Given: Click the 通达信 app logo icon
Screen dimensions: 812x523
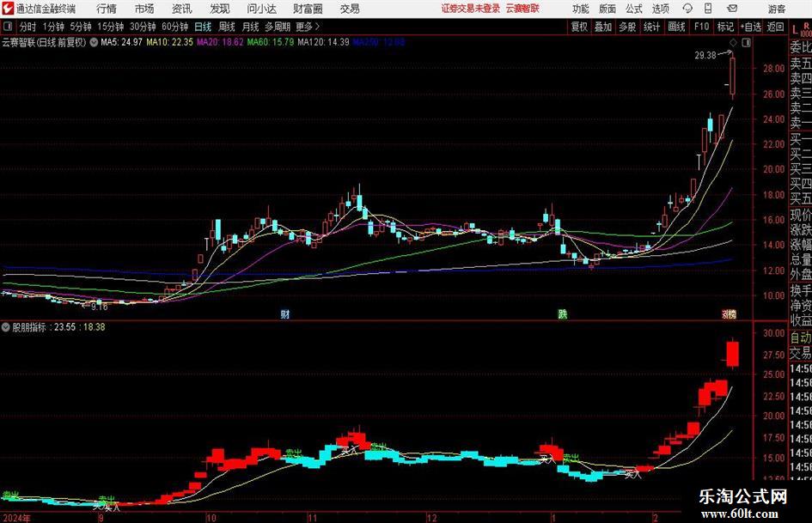Looking at the screenshot, I should 8,9.
